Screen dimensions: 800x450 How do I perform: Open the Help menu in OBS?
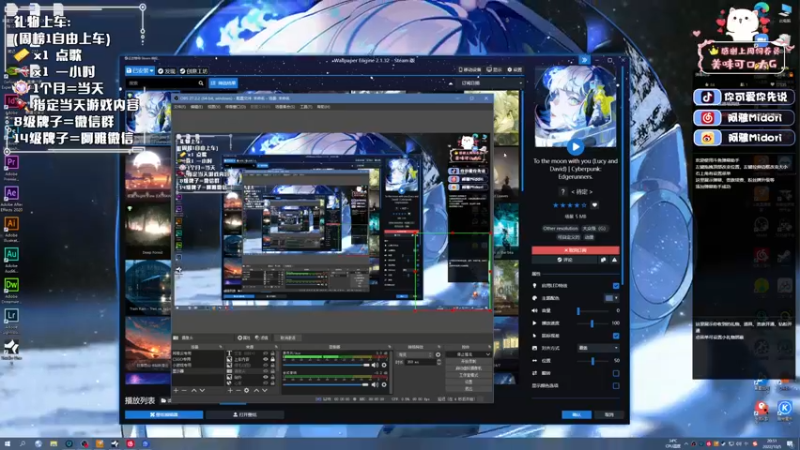point(323,107)
